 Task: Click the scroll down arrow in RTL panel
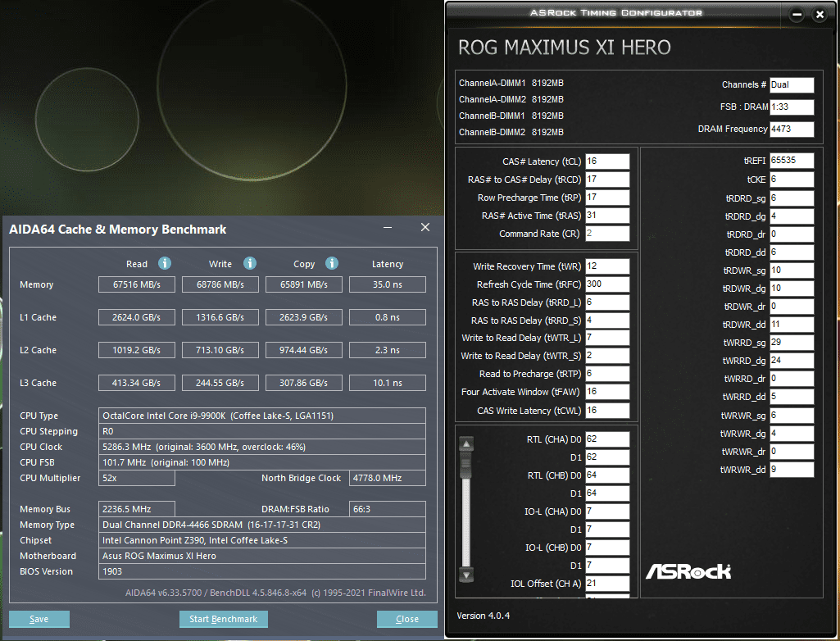[x=466, y=575]
